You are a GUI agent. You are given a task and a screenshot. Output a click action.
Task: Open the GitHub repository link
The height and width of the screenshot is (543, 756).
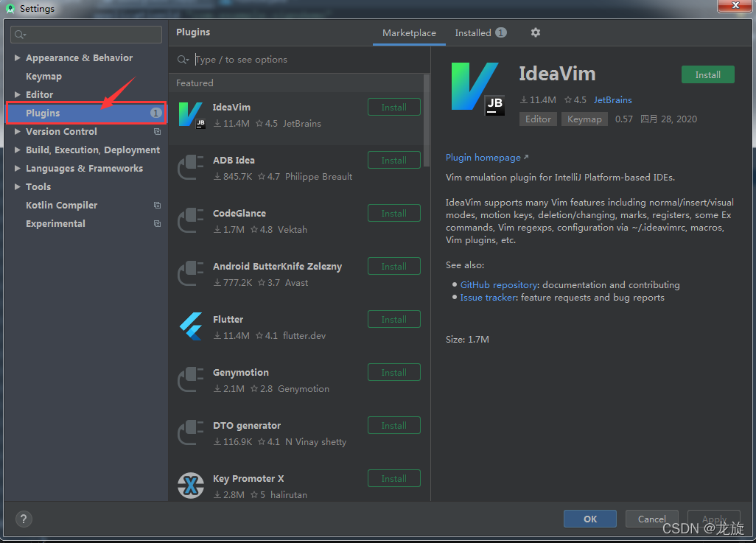coord(499,285)
